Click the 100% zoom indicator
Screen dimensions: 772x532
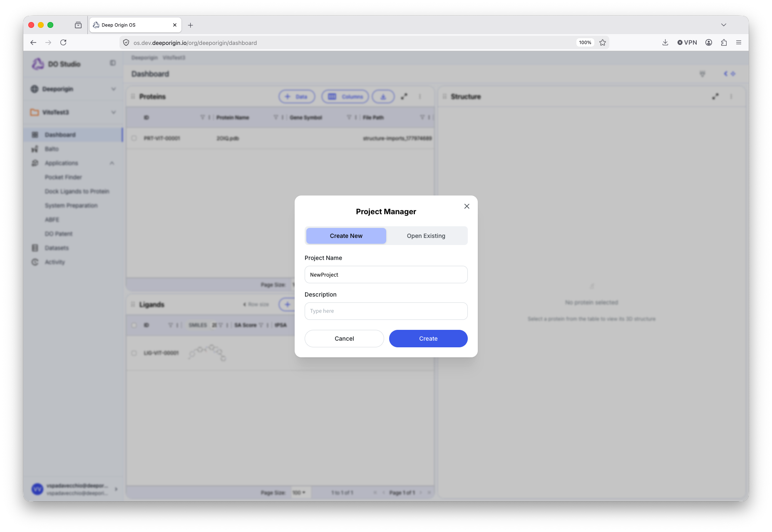pyautogui.click(x=585, y=42)
